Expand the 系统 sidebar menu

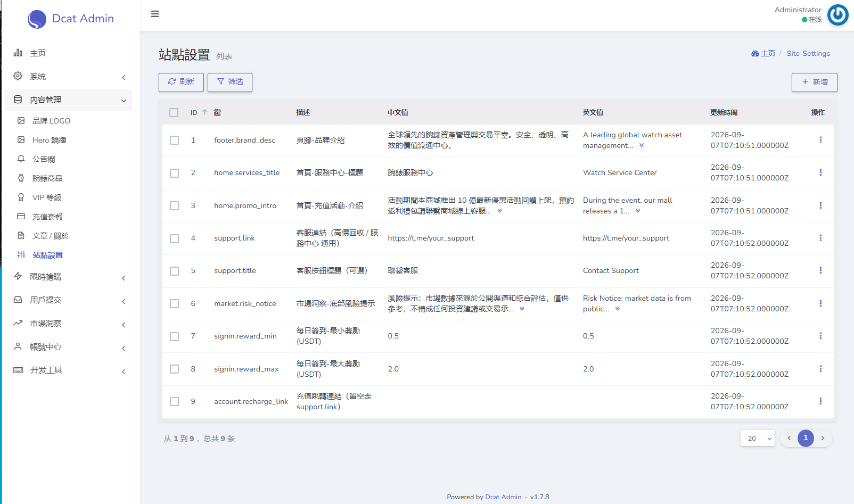click(70, 77)
